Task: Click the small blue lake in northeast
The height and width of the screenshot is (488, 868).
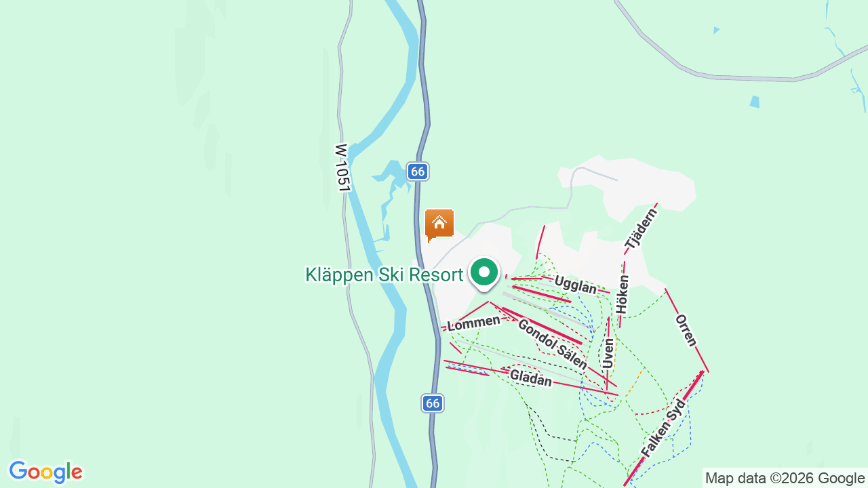Action: 755,102
